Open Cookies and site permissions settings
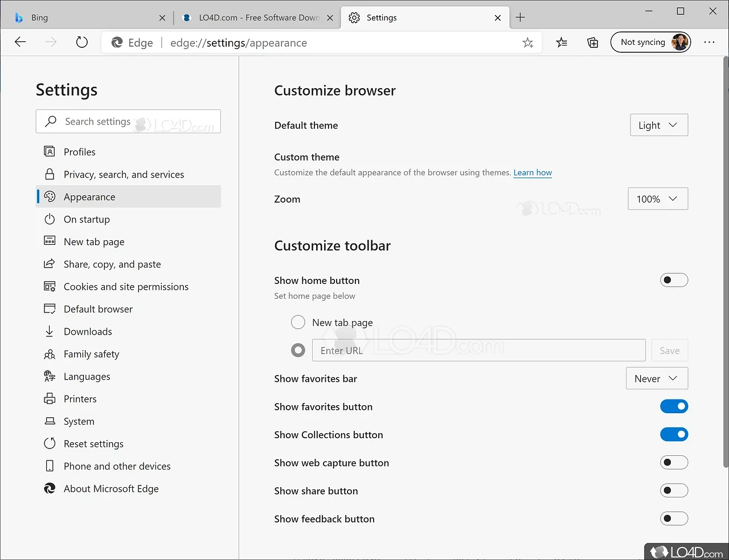The width and height of the screenshot is (729, 560). point(128,286)
